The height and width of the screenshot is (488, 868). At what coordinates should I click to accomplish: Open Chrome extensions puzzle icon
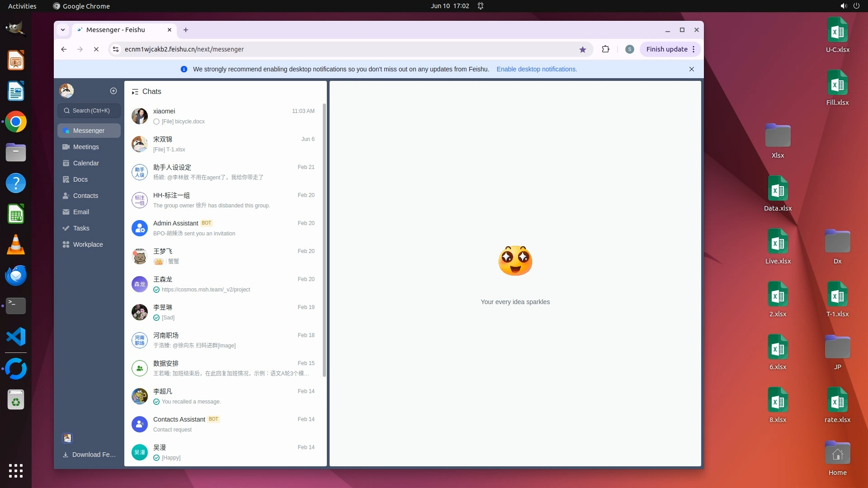pyautogui.click(x=606, y=49)
